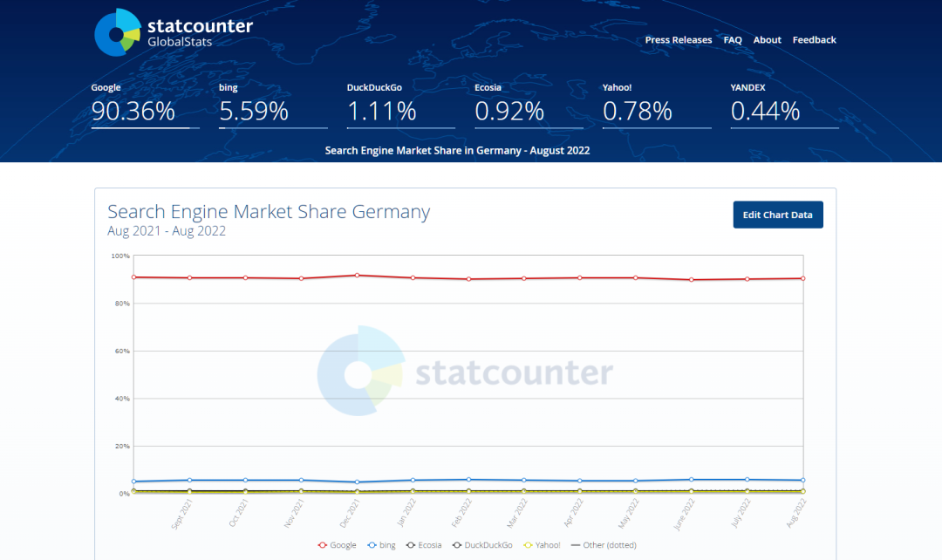The image size is (942, 560).
Task: Open the Feedback link
Action: [815, 40]
